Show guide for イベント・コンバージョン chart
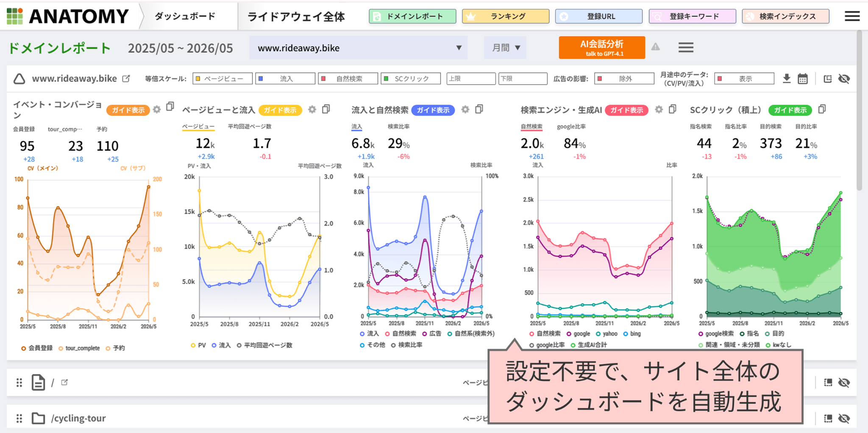This screenshot has height=433, width=868. (x=128, y=110)
